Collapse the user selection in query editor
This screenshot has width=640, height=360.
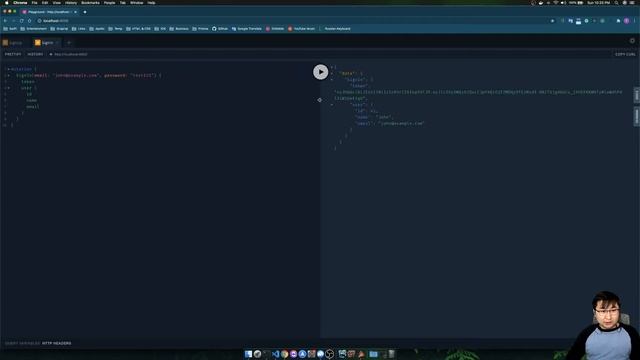point(9,88)
